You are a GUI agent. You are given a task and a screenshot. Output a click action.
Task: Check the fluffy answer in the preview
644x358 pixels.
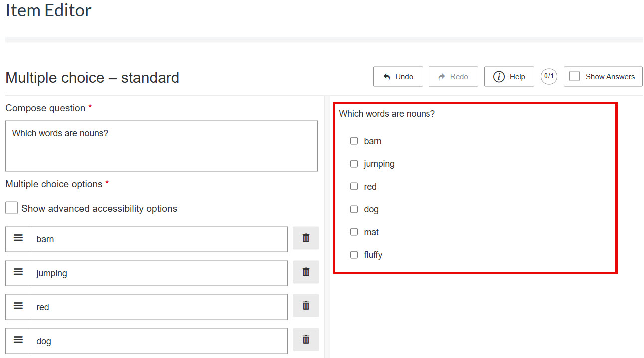click(354, 255)
